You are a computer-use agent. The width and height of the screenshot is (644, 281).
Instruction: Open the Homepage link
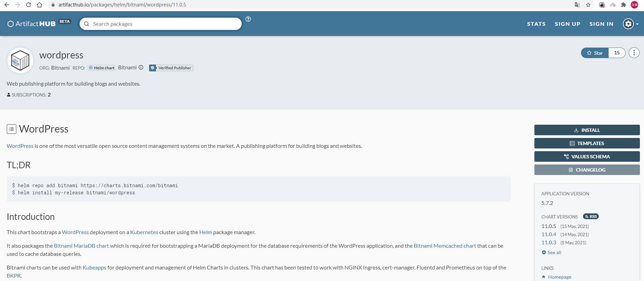pos(560,277)
